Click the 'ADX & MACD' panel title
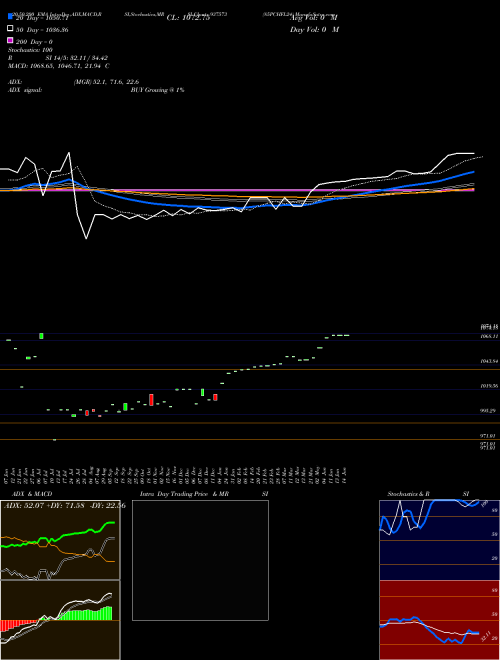This screenshot has height=660, width=500. point(32,494)
